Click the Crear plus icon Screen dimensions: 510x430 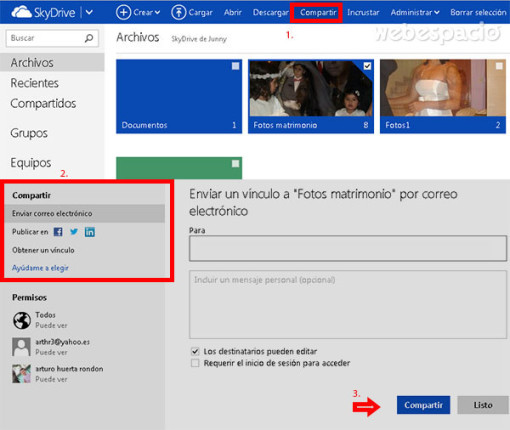pyautogui.click(x=123, y=13)
